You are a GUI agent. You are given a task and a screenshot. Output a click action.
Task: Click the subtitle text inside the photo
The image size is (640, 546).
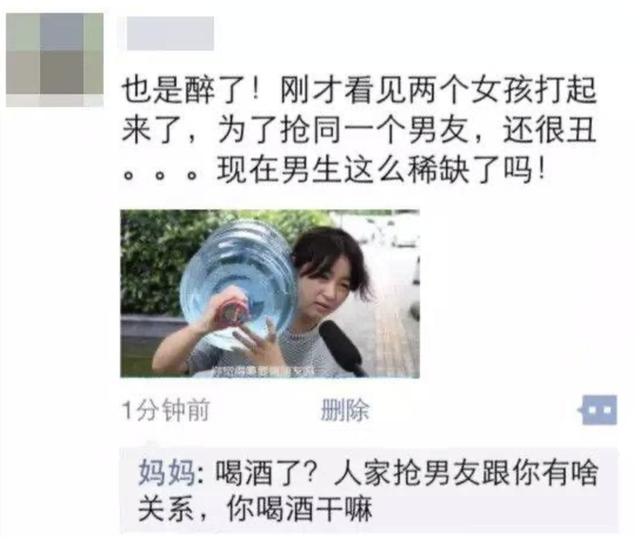click(271, 371)
